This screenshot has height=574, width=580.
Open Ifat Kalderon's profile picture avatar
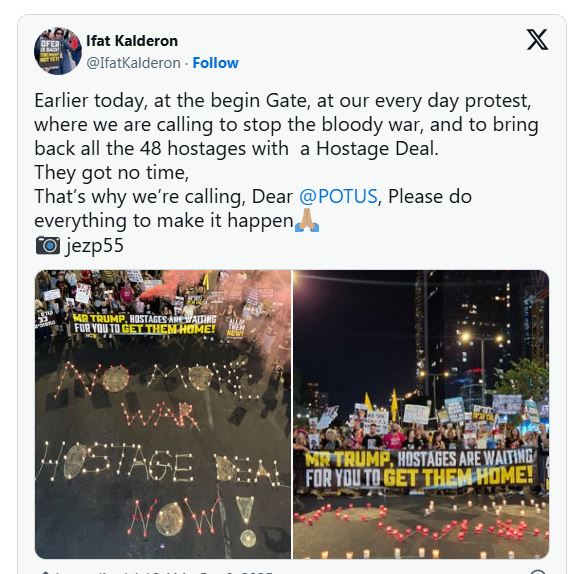(x=58, y=51)
